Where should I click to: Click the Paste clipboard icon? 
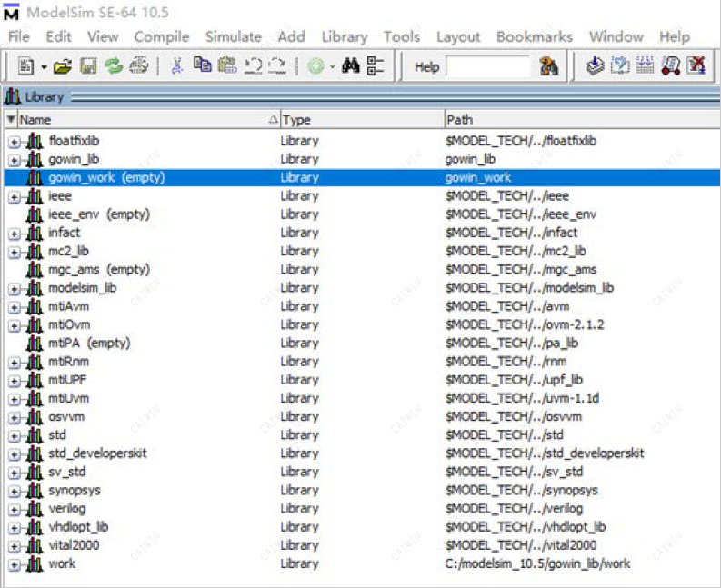coord(227,65)
